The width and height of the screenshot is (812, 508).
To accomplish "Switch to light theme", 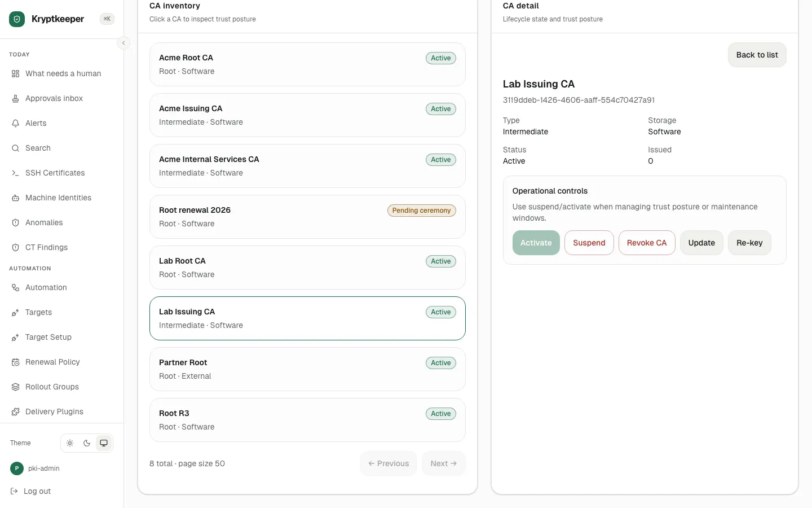I will click(70, 443).
